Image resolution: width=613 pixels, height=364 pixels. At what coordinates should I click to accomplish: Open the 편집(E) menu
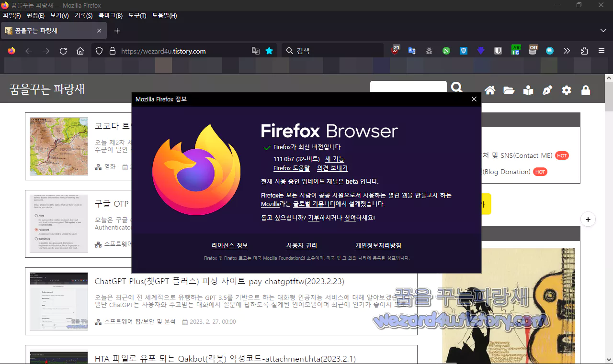click(35, 15)
